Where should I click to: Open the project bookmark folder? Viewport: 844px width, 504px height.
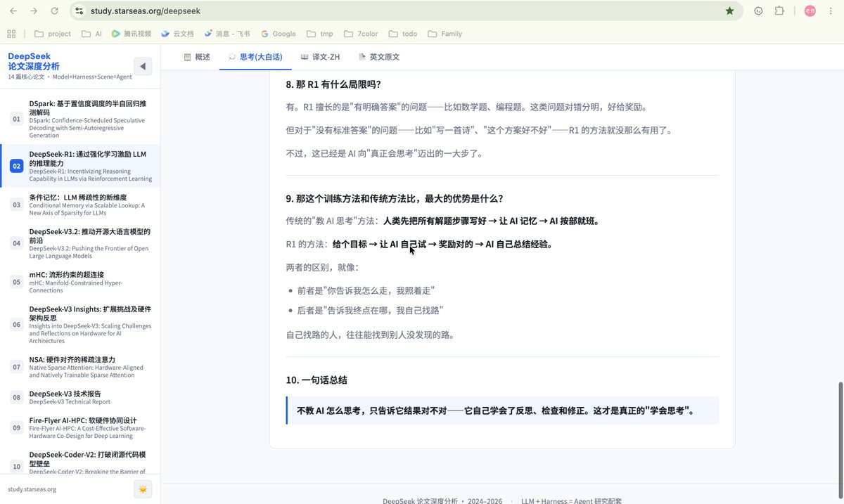point(53,34)
